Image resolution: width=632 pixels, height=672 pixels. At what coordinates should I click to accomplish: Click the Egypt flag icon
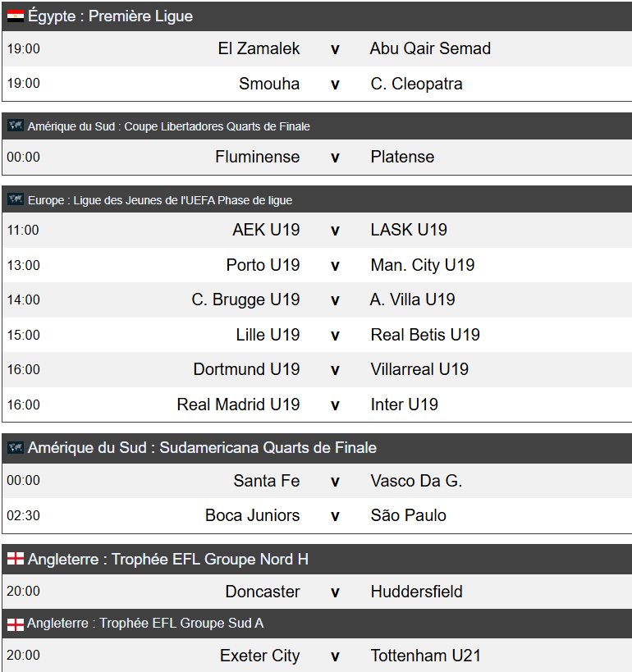pos(16,16)
